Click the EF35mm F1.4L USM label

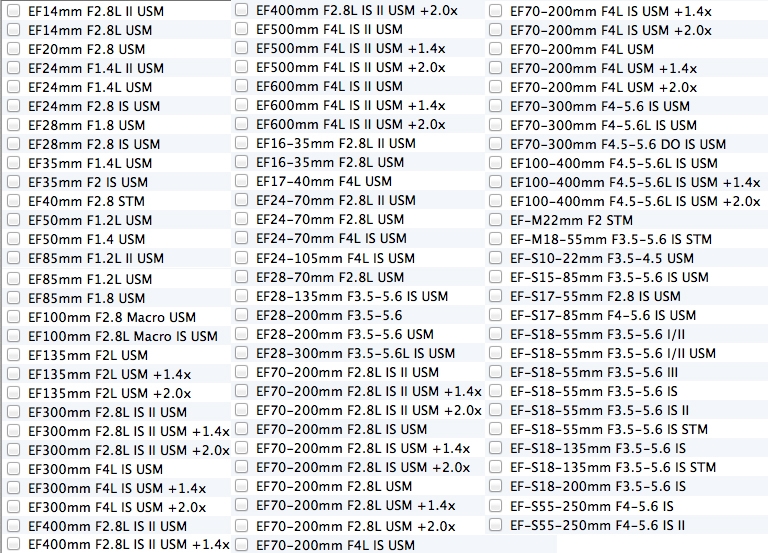coord(90,163)
